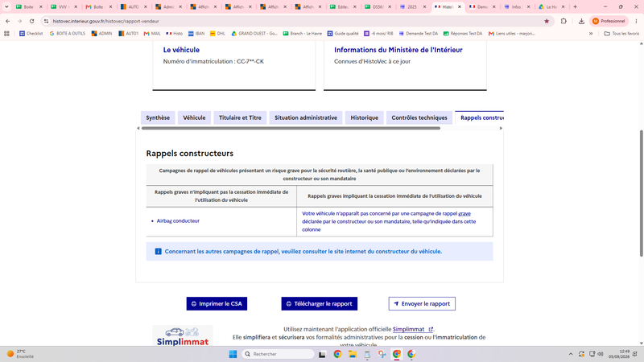Select the Situation administrative tab
644x362 pixels.
point(306,117)
